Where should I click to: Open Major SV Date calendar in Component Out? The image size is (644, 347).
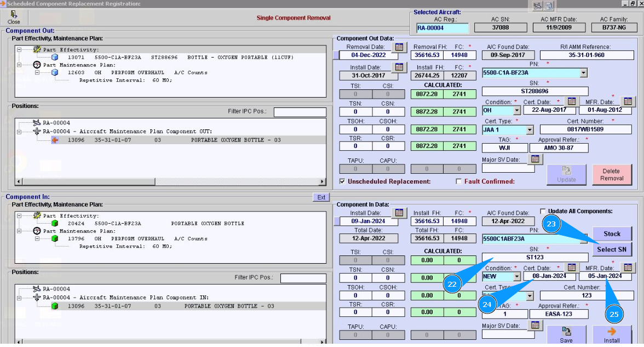pos(535,159)
